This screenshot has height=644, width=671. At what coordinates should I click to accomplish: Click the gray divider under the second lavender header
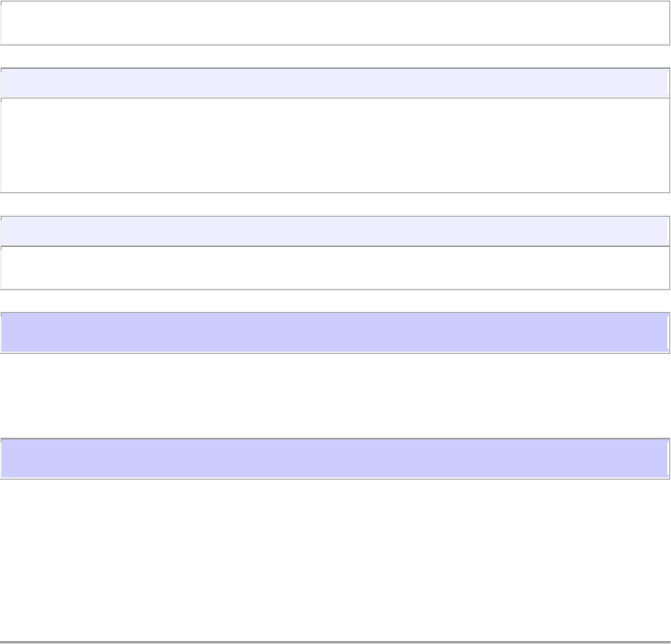pos(335,246)
